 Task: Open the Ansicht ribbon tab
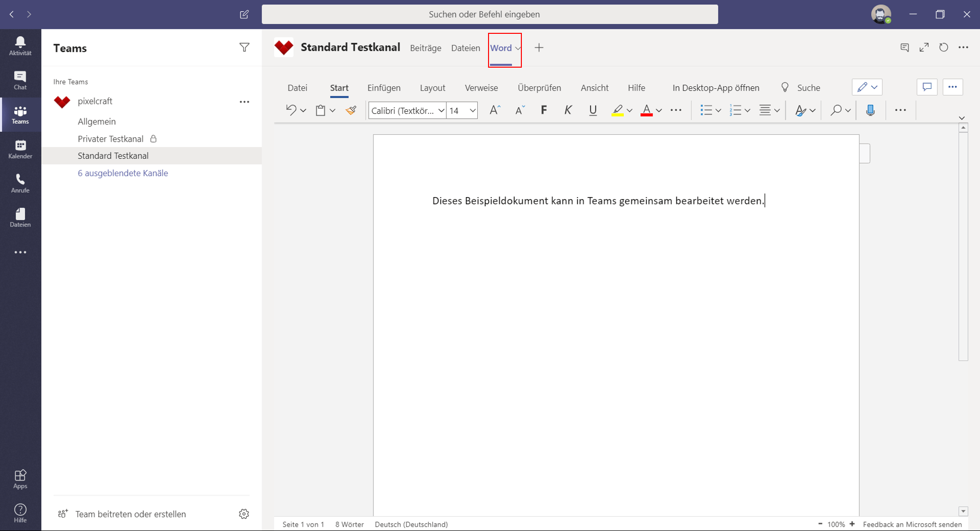[594, 88]
